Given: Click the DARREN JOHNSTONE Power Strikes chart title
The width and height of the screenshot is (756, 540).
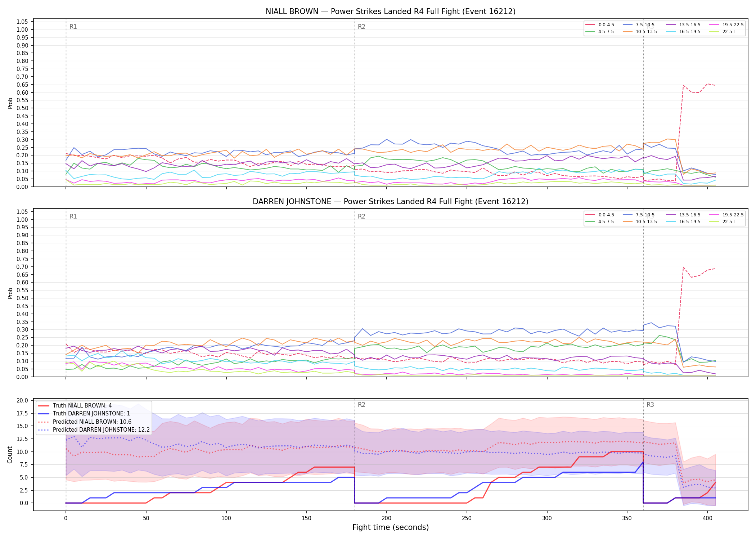Looking at the screenshot, I should 391,202.
